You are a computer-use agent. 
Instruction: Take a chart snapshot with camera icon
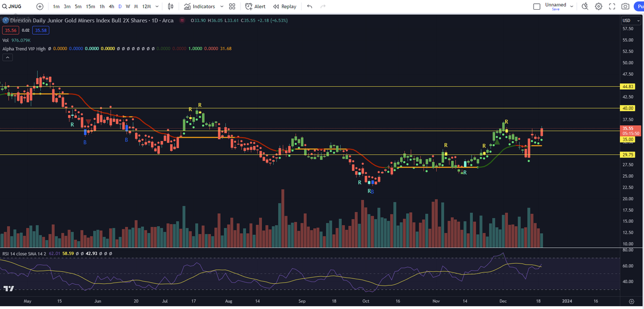[626, 6]
